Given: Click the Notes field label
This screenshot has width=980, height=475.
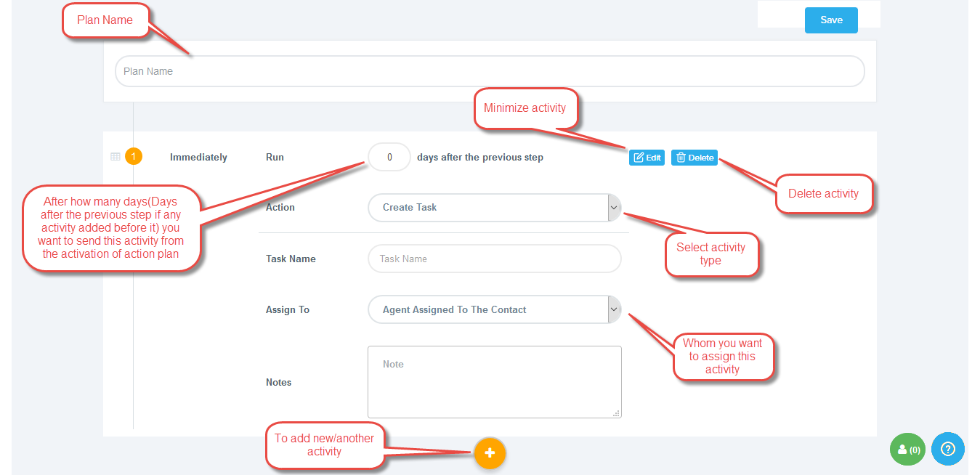Looking at the screenshot, I should click(278, 382).
